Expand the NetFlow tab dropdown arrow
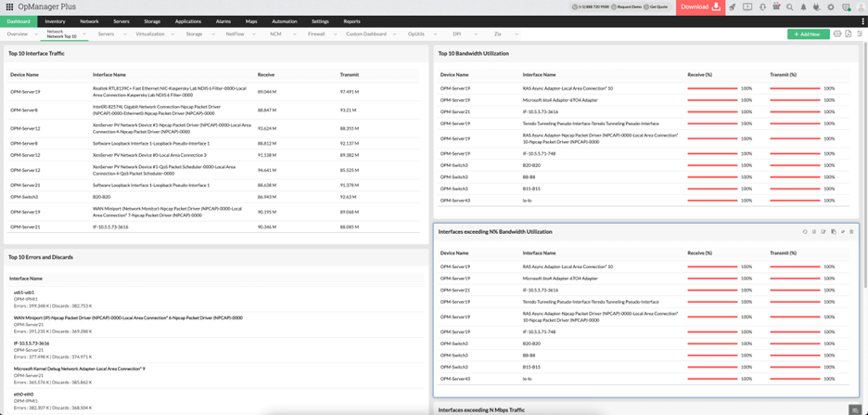868x415 pixels. pos(254,34)
